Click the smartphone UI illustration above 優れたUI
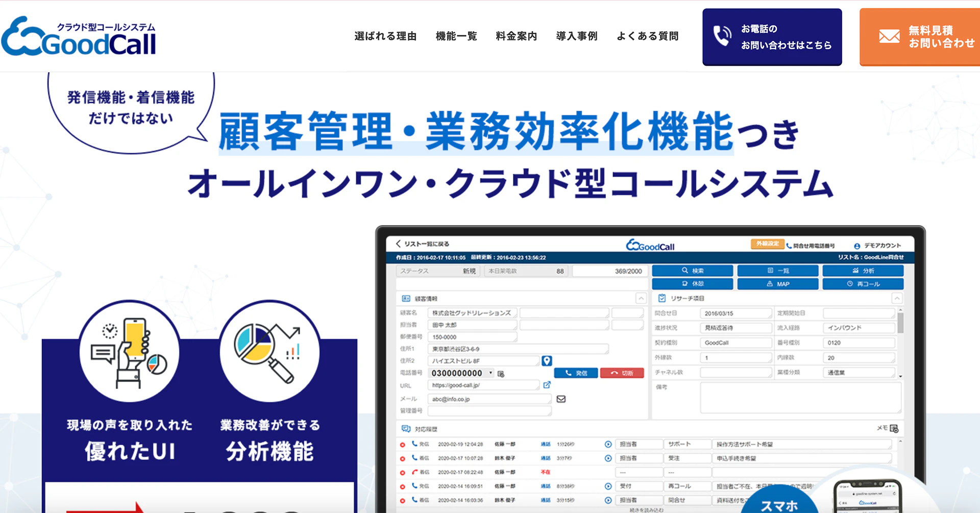The height and width of the screenshot is (513, 980). click(129, 351)
